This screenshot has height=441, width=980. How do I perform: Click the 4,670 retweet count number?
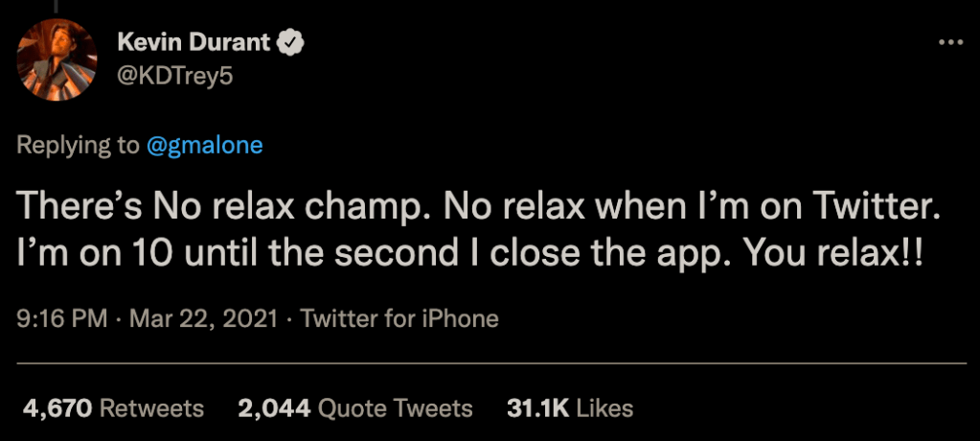click(56, 408)
